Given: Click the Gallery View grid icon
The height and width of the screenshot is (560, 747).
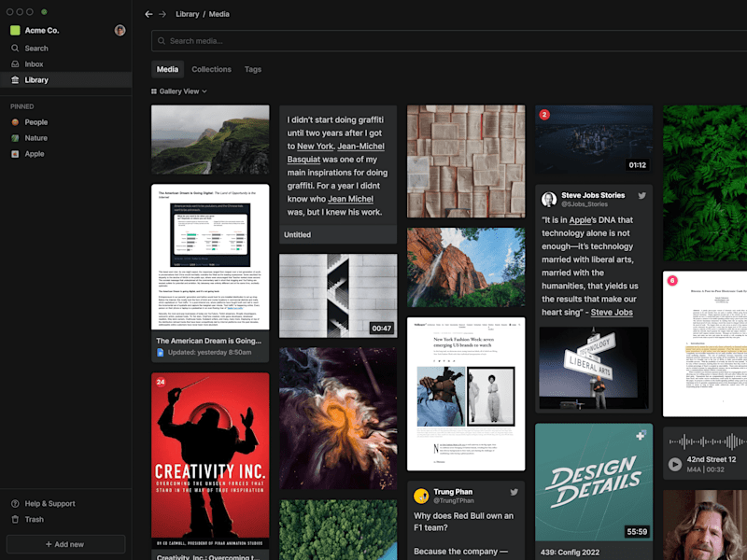Looking at the screenshot, I should (154, 91).
